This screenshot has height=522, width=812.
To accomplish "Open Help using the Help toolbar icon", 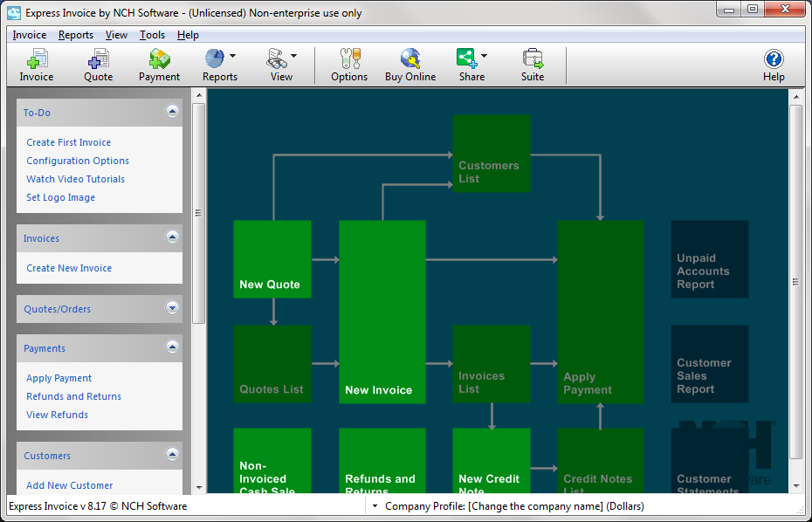I will pos(774,65).
